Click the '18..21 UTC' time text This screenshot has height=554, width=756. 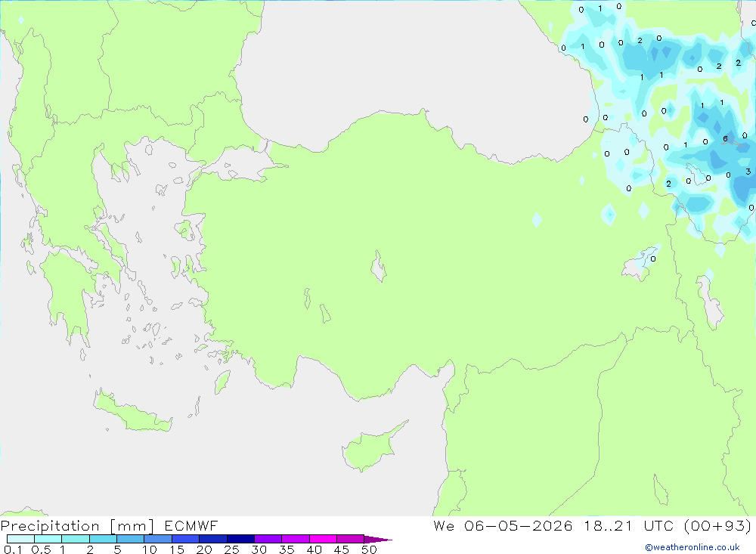coord(629,525)
